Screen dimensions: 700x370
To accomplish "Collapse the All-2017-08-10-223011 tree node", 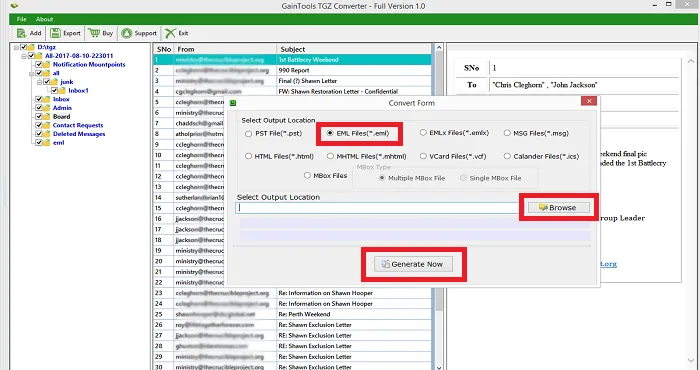I will point(24,56).
